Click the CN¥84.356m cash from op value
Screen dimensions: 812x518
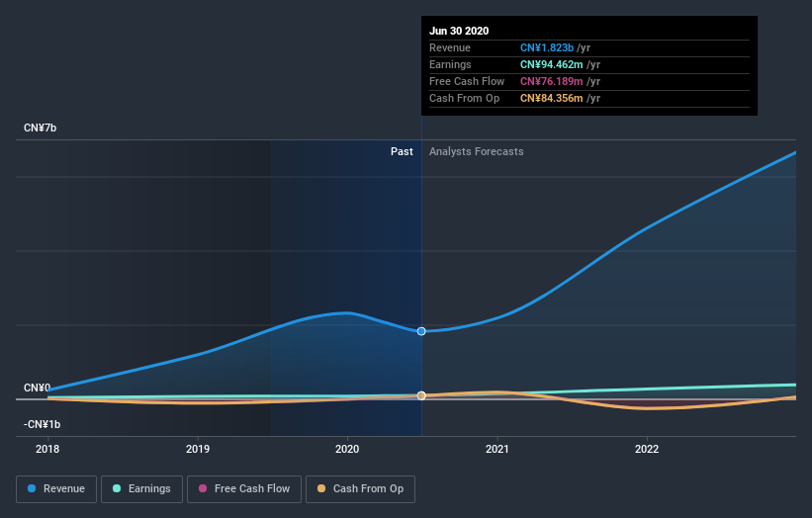[552, 98]
